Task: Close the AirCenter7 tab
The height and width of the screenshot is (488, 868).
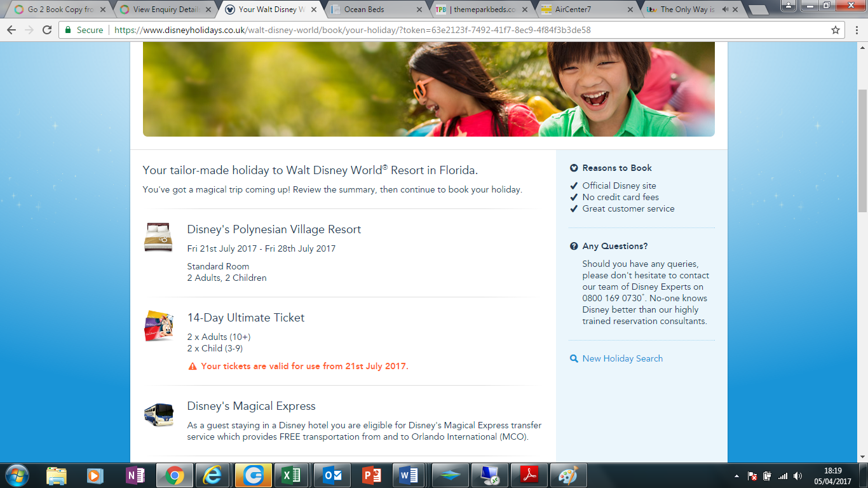Action: click(630, 10)
